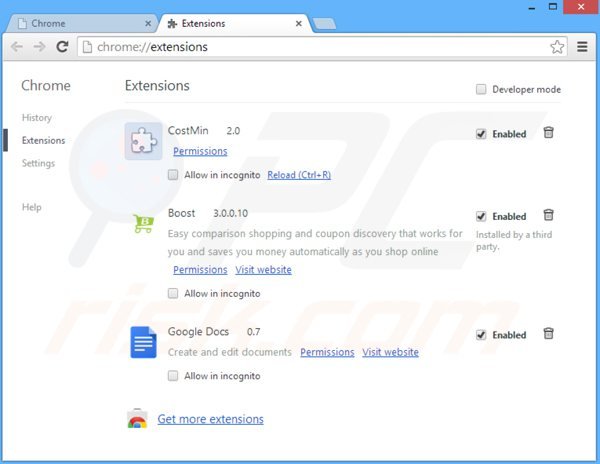
Task: Open the Chrome hamburger menu
Action: pyautogui.click(x=582, y=47)
